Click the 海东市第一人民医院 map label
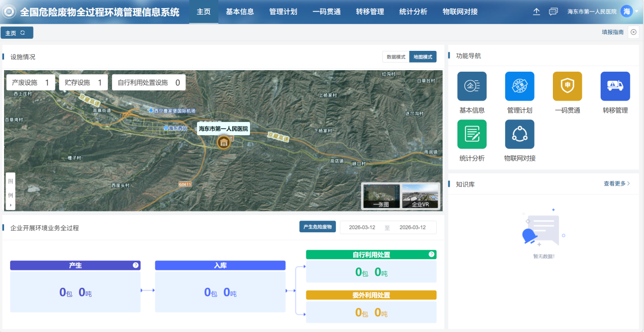The image size is (644, 332). pos(223,129)
